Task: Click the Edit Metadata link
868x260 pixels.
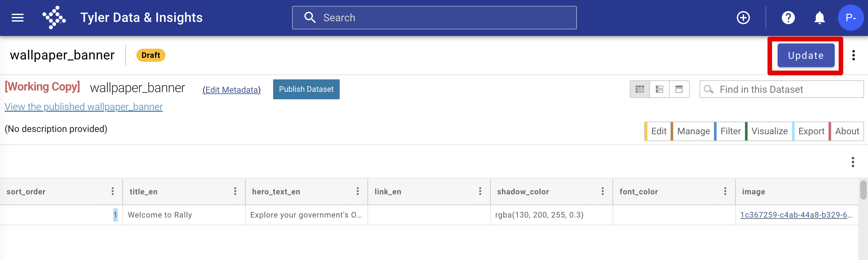Action: 231,90
